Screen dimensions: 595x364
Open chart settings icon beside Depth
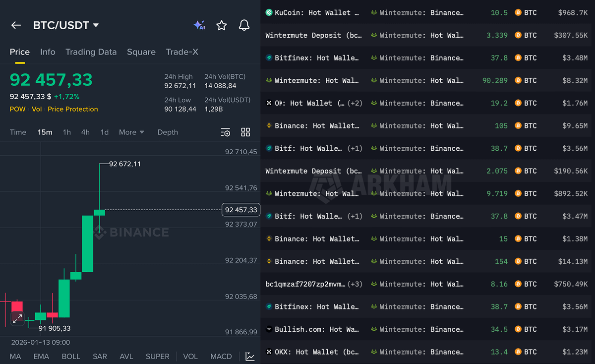click(226, 132)
